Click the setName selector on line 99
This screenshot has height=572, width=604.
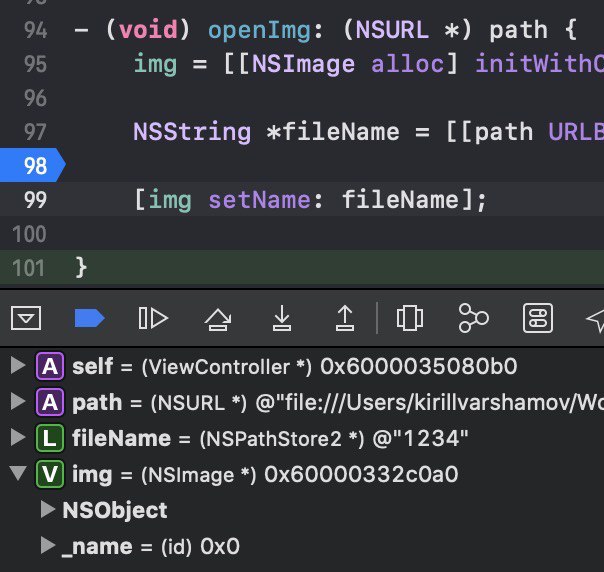[259, 200]
